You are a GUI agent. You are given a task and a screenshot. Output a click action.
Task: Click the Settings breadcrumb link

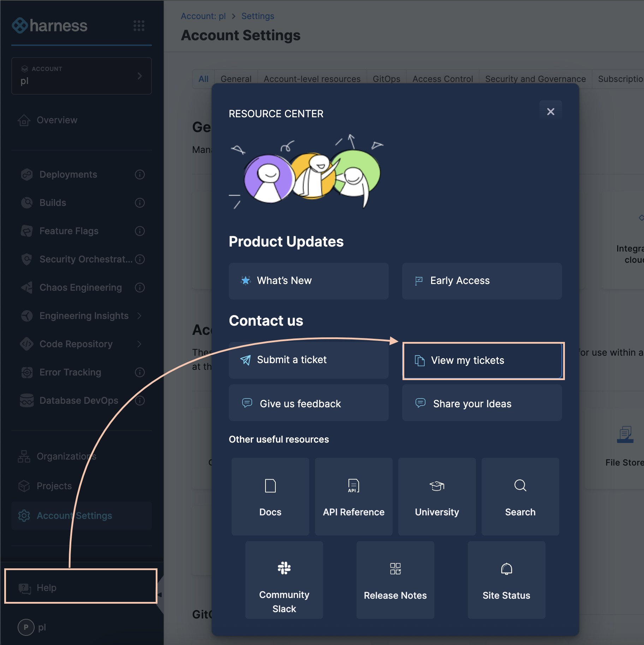click(257, 16)
